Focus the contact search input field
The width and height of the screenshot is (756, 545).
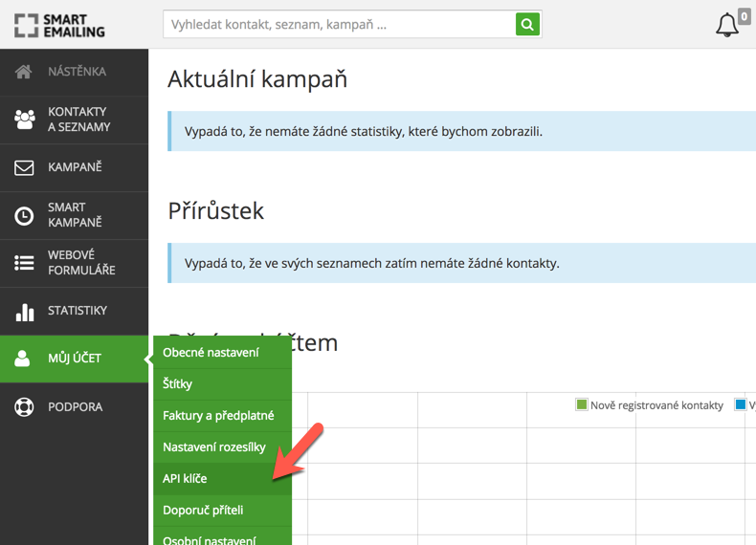(339, 25)
